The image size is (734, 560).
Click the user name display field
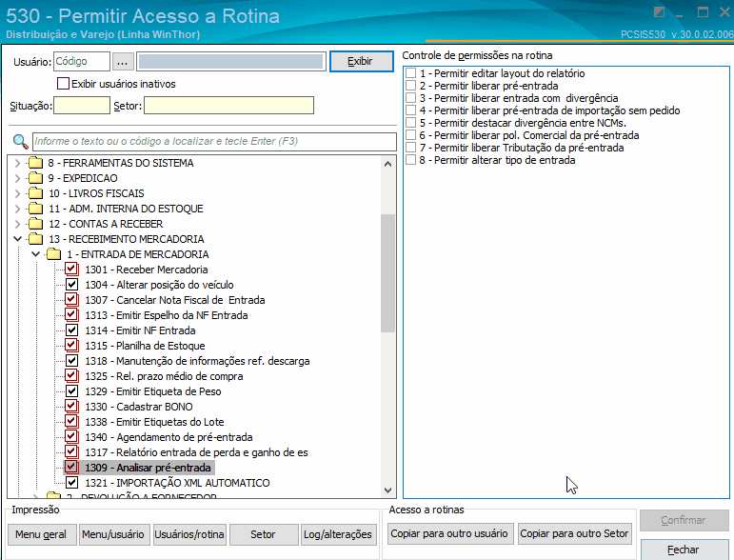click(x=231, y=61)
